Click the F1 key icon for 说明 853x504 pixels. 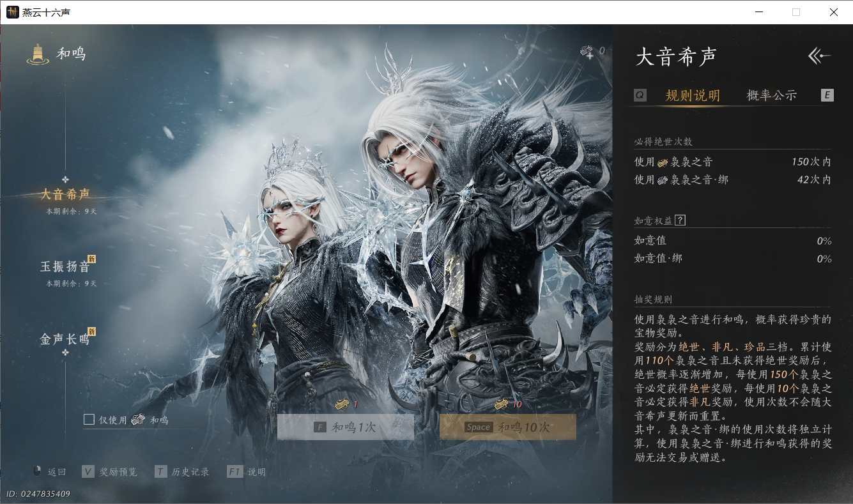coord(234,471)
